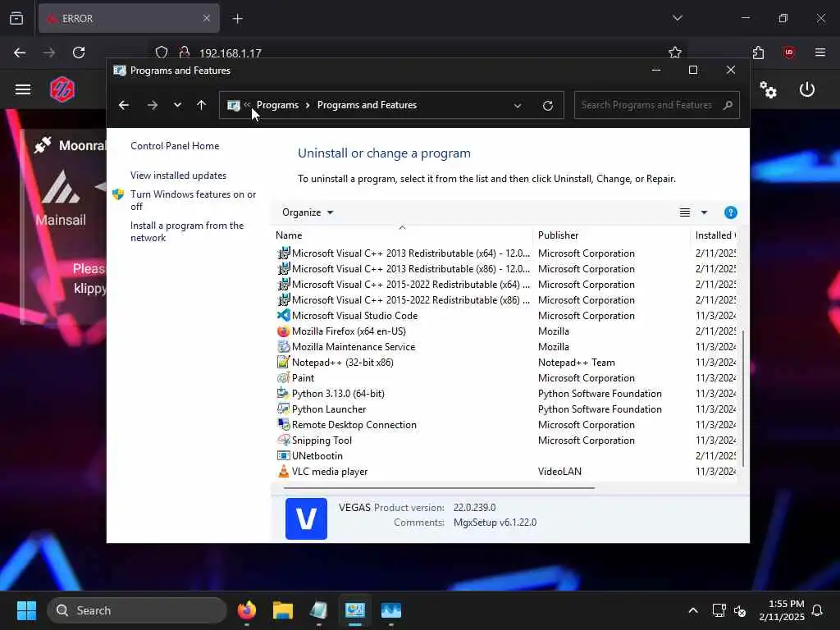Select the Microsoft Visual Studio Code icon

[x=283, y=316]
